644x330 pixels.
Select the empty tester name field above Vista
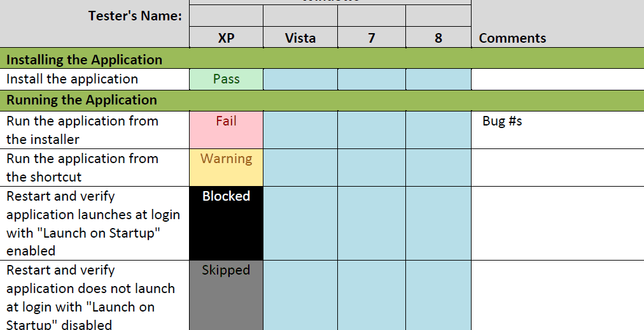pos(300,16)
